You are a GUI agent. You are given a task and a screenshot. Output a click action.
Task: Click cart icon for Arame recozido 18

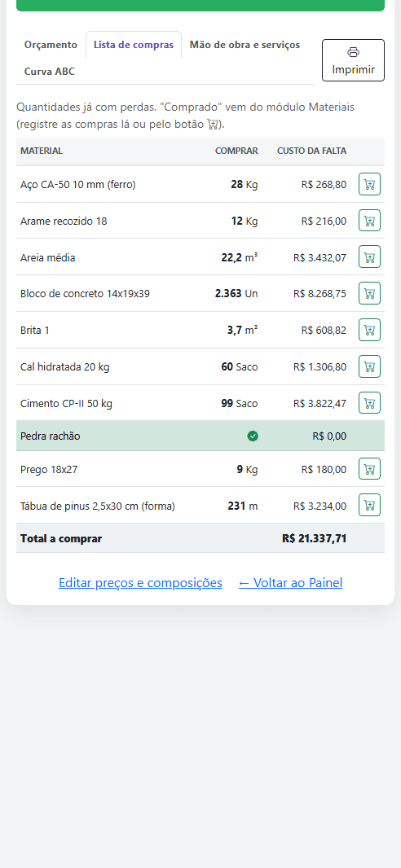tap(369, 221)
